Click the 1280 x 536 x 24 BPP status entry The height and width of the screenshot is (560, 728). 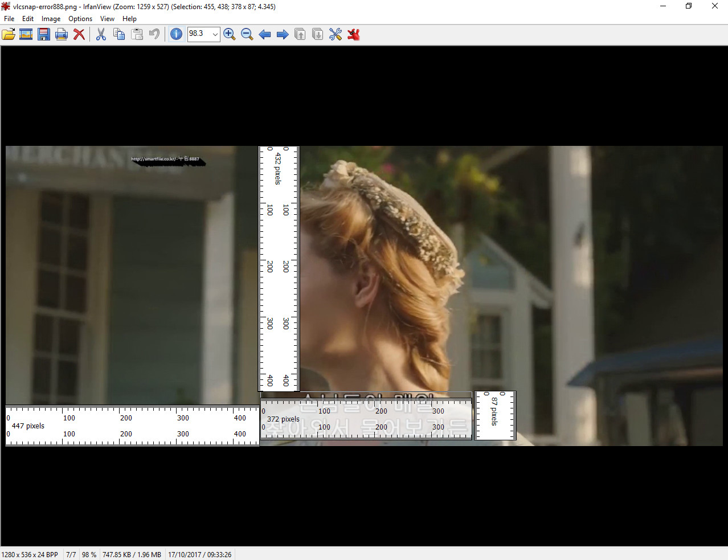coord(30,554)
